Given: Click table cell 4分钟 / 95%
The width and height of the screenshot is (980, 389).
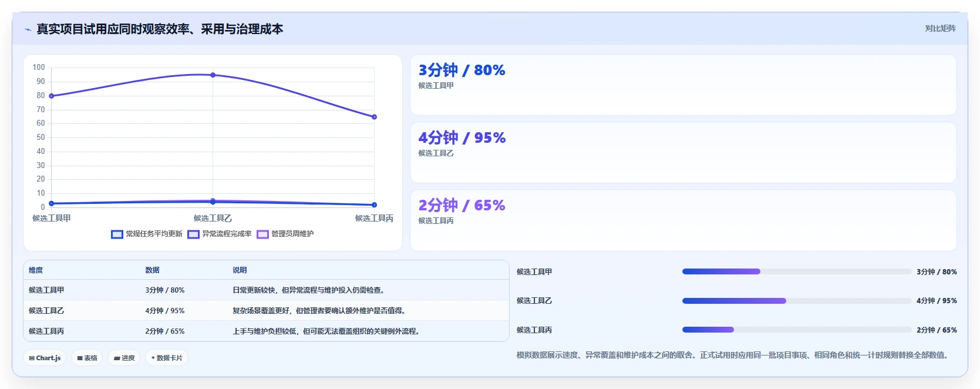Looking at the screenshot, I should tap(165, 311).
